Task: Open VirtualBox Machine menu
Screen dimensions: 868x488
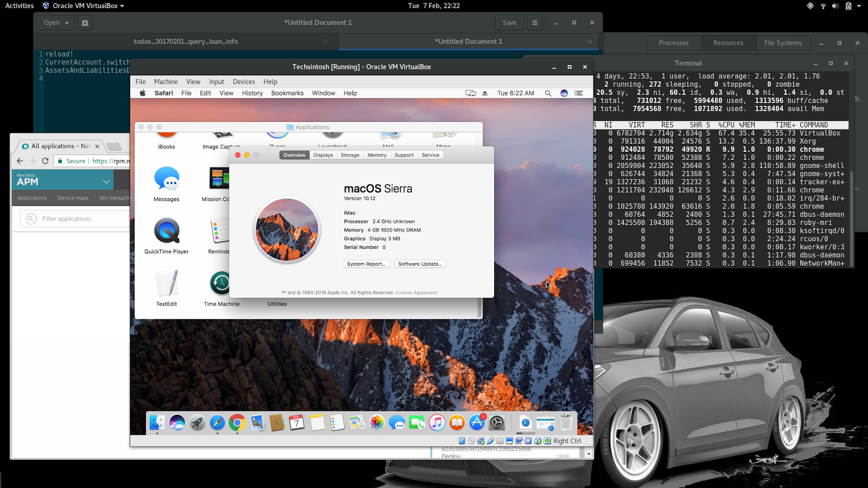Action: point(166,82)
